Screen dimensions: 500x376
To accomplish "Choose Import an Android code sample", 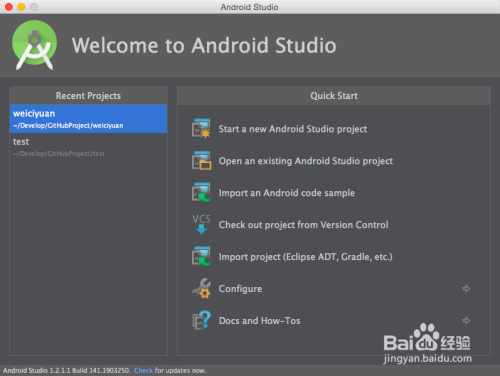I will click(x=287, y=193).
